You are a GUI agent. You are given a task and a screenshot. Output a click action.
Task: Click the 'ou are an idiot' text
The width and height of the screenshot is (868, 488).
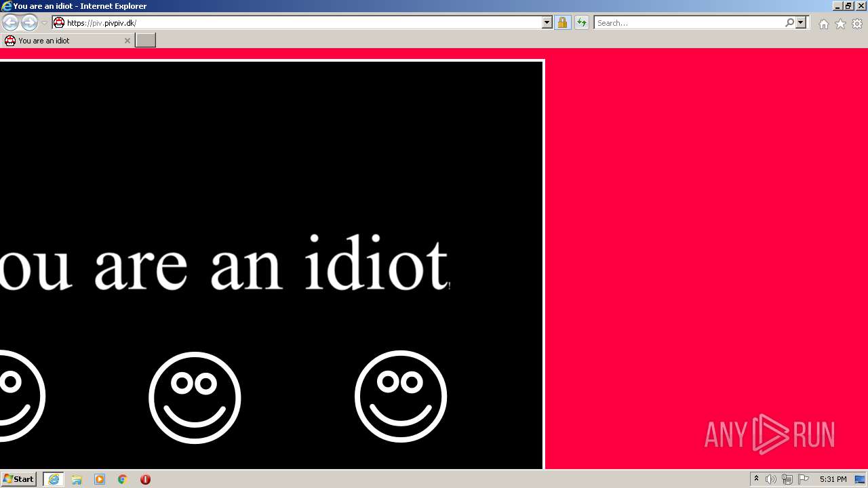pos(224,262)
